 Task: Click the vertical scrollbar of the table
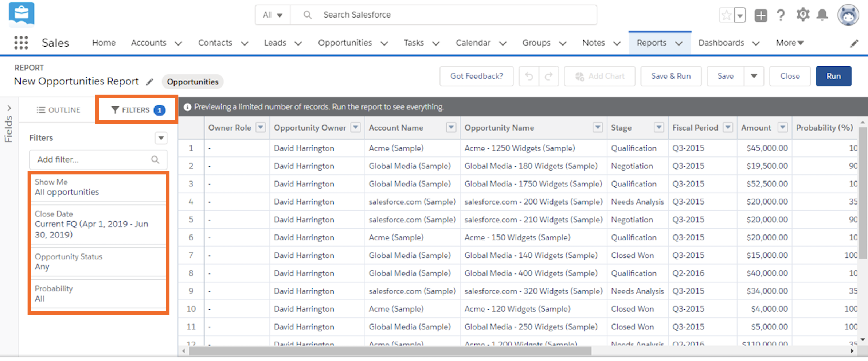pyautogui.click(x=863, y=193)
